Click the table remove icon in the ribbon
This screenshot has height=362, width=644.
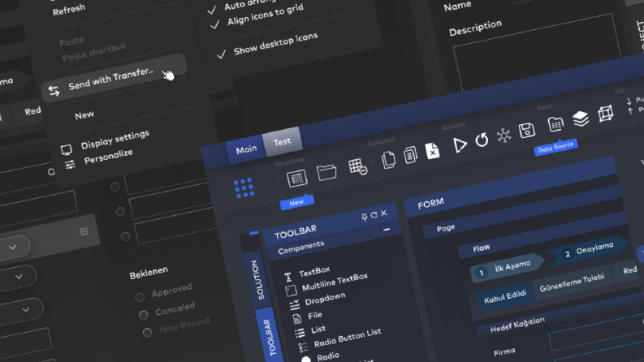(x=357, y=166)
